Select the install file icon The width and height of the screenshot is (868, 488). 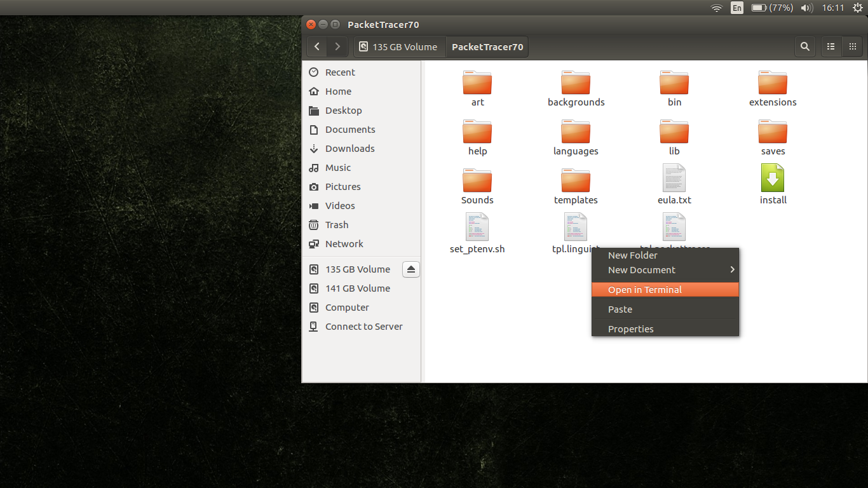[x=773, y=178]
